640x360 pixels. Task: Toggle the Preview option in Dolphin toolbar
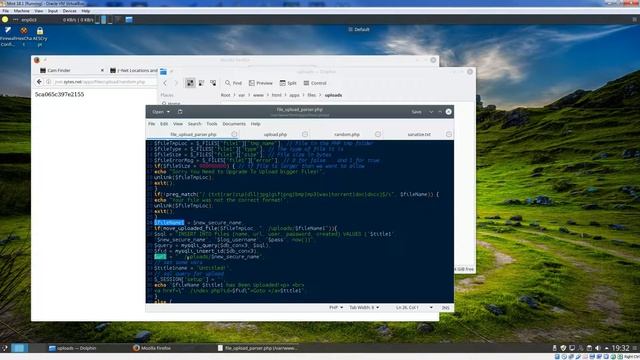(261, 83)
